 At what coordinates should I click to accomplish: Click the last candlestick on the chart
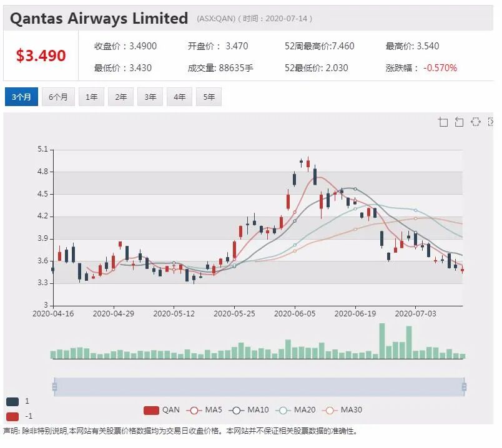click(x=462, y=270)
